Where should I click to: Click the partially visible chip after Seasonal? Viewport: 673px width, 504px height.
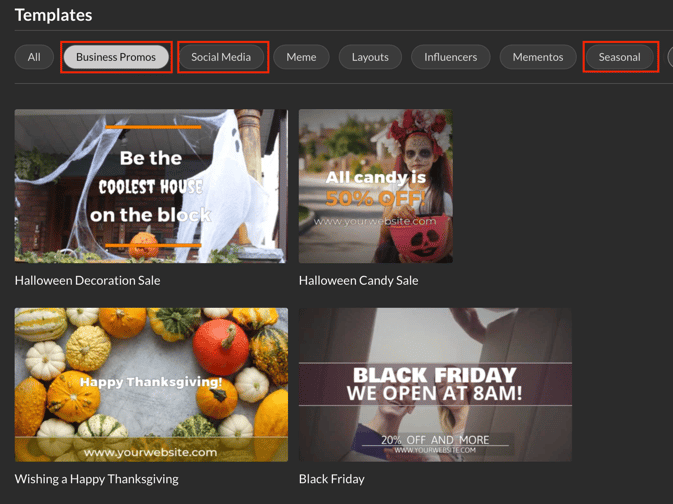tap(669, 57)
